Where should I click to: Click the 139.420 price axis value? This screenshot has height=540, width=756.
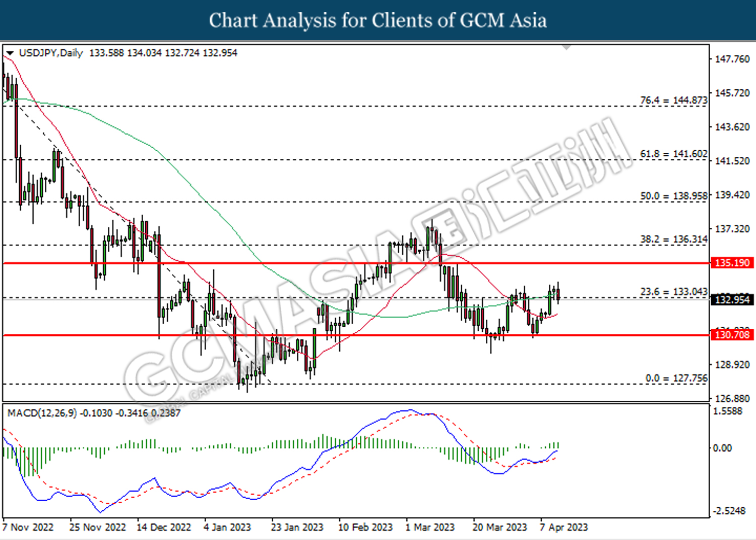732,195
